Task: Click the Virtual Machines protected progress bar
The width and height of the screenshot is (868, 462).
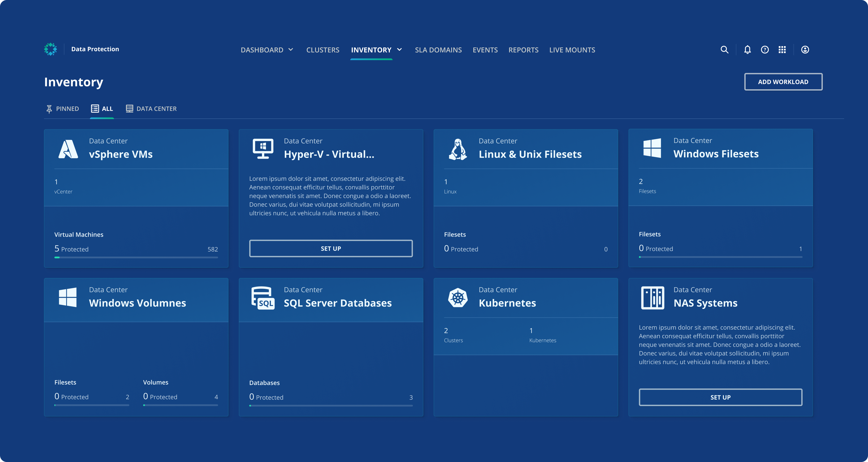Action: [x=136, y=258]
